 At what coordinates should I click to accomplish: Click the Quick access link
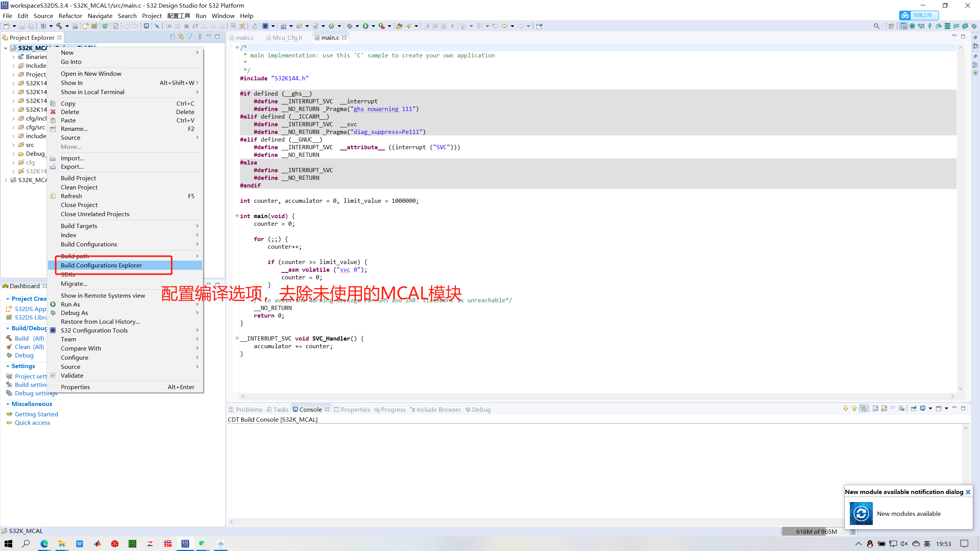click(33, 422)
